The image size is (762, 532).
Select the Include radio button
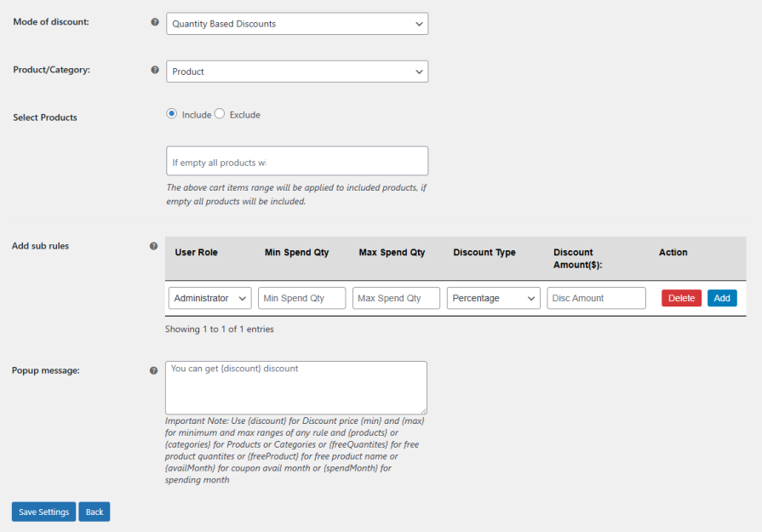172,114
